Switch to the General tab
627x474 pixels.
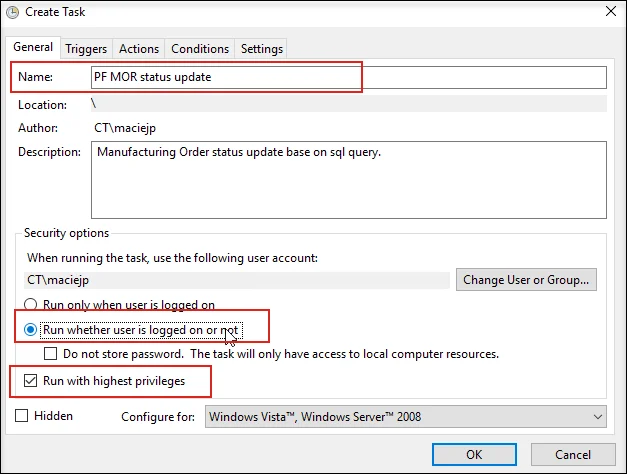[x=33, y=48]
